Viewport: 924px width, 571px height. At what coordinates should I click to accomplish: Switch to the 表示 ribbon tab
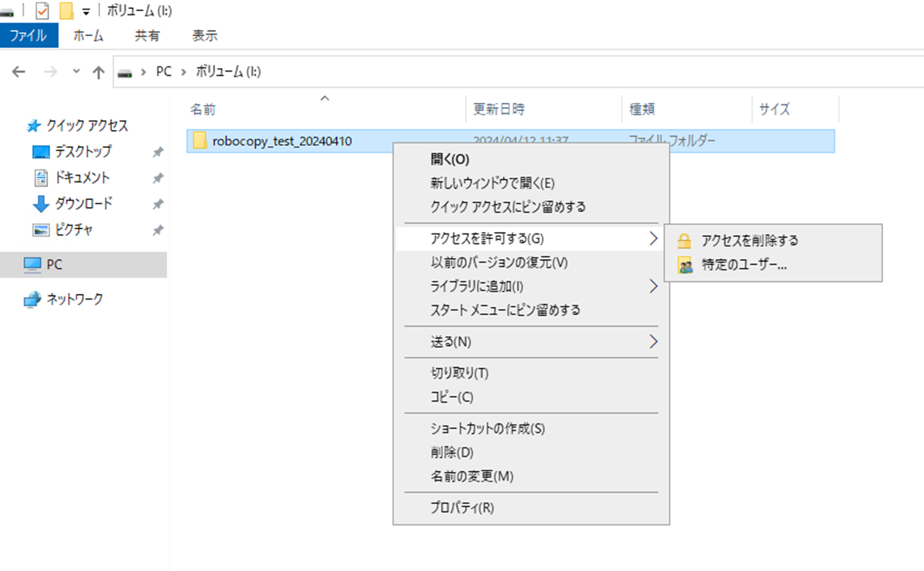pos(204,35)
